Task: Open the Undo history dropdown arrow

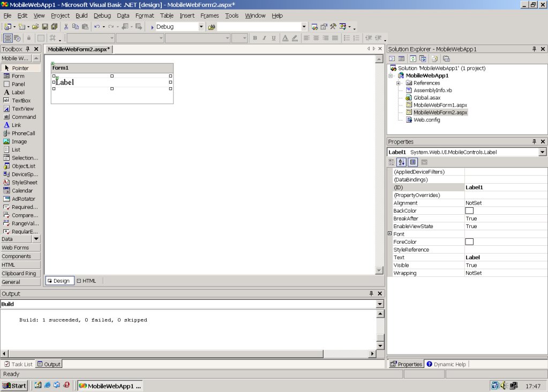Action: point(104,27)
